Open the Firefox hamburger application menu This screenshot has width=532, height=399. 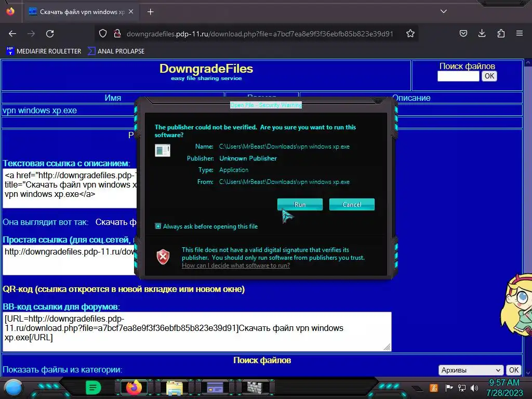tap(520, 33)
